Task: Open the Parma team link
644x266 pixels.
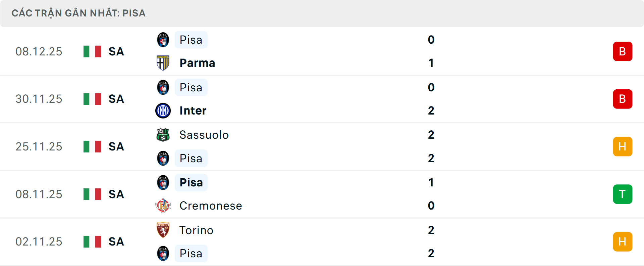Action: click(197, 63)
